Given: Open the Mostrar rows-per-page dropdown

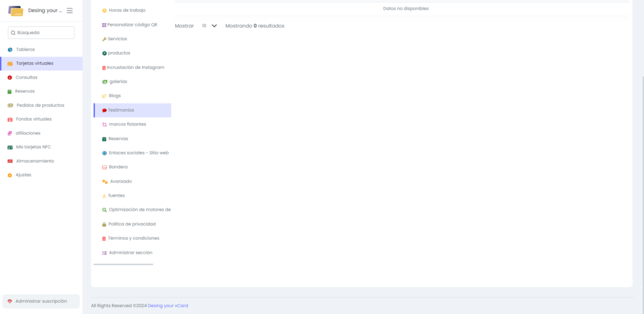Looking at the screenshot, I should [209, 26].
